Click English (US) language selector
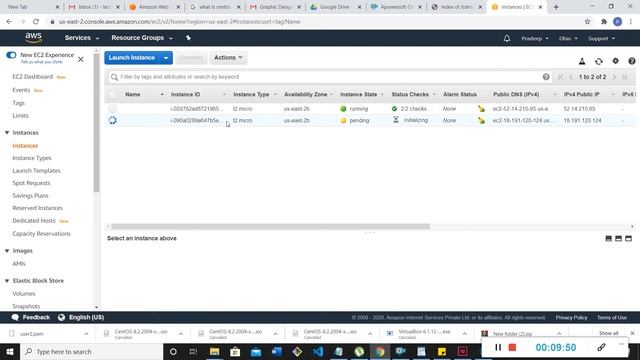Screen dimensions: 640x360 click(x=86, y=317)
